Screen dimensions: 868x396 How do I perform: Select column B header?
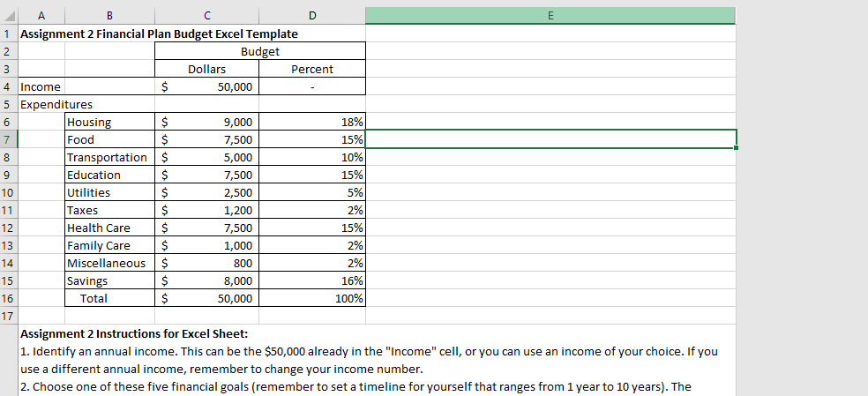coord(109,16)
